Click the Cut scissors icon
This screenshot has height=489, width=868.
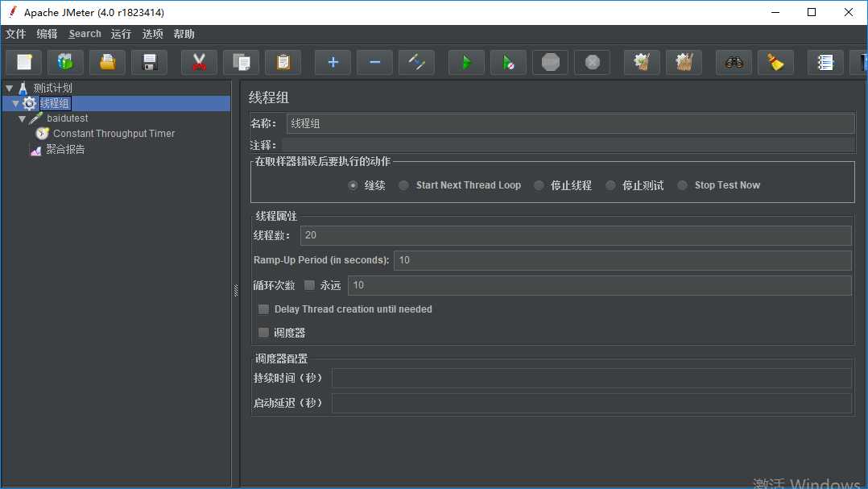(x=199, y=62)
